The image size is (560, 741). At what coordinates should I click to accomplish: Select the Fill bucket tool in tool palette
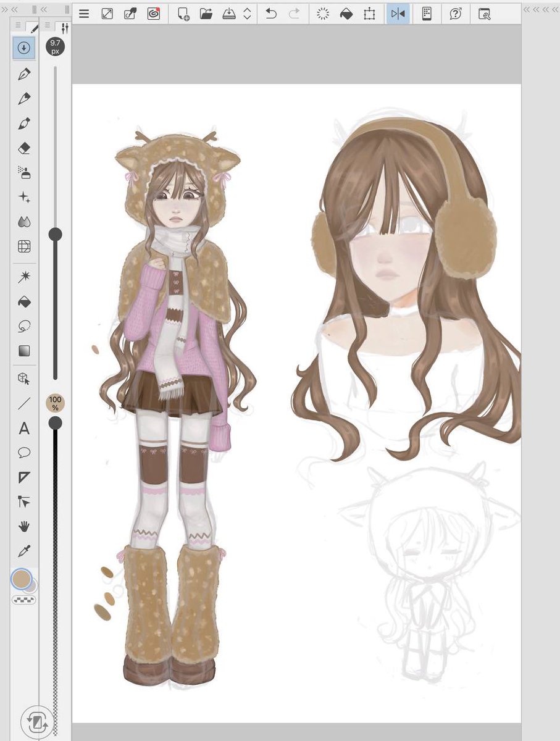(x=24, y=302)
